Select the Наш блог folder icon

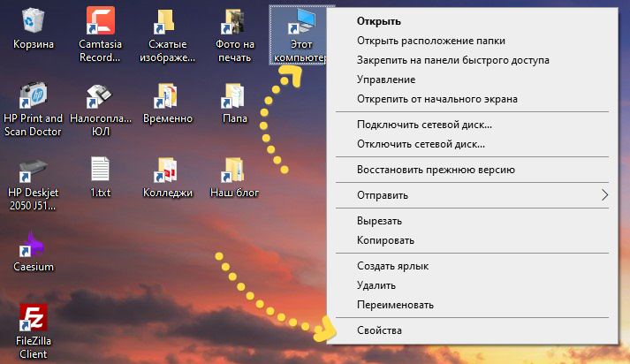coord(232,170)
